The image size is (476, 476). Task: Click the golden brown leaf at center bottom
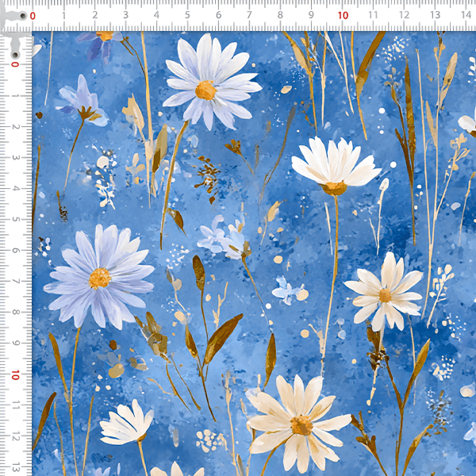[222, 336]
